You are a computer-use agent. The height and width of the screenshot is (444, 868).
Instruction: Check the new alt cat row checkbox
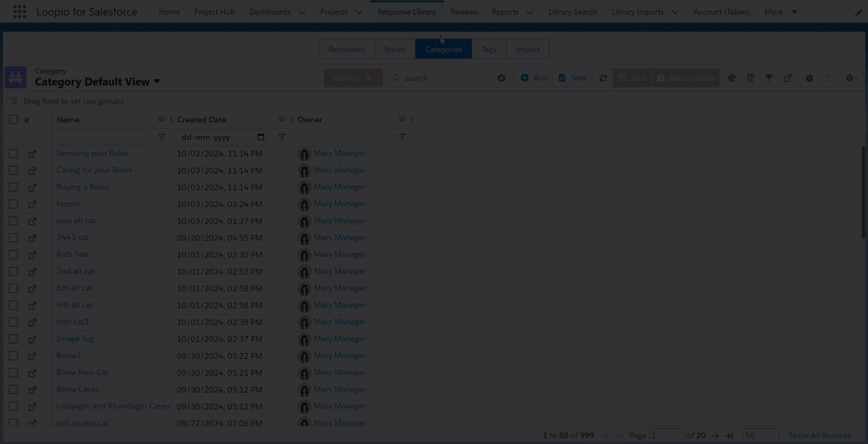tap(13, 221)
